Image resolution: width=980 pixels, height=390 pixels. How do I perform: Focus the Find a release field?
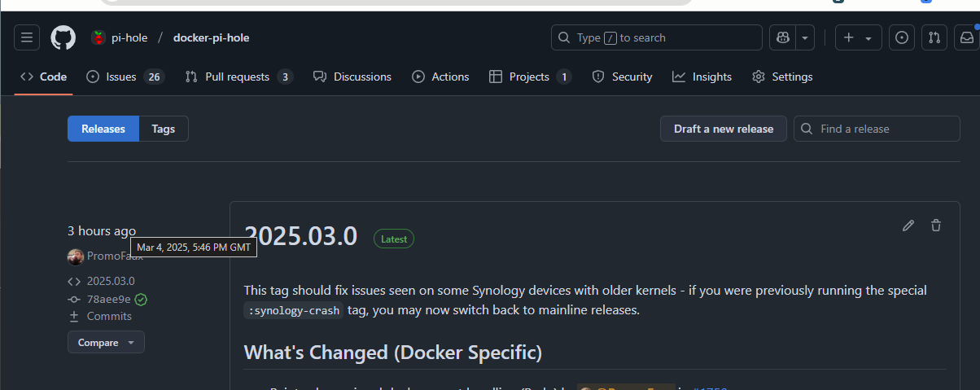(x=877, y=129)
